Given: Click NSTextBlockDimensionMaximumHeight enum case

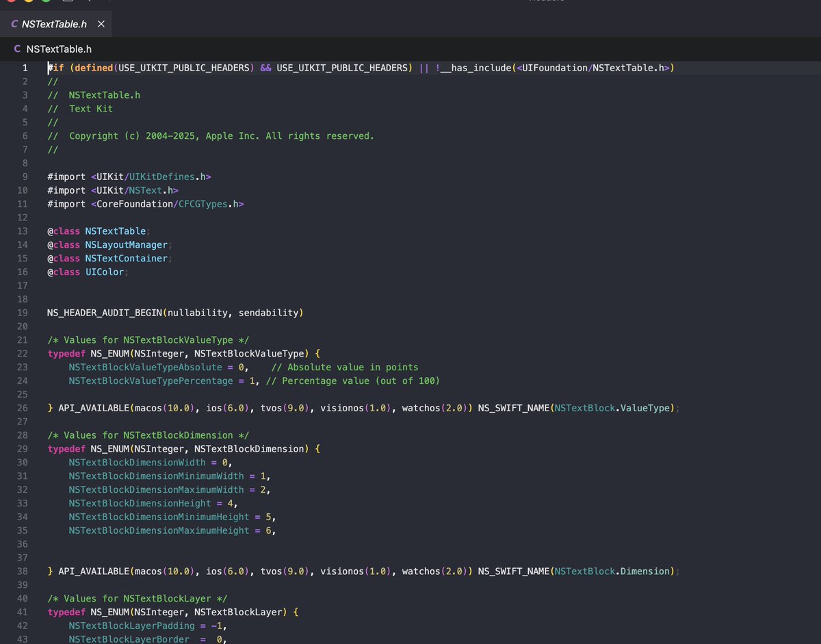Looking at the screenshot, I should 159,530.
